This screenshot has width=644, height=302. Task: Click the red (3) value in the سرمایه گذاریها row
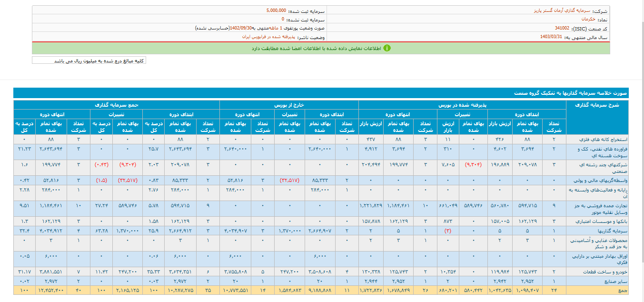[447, 231]
